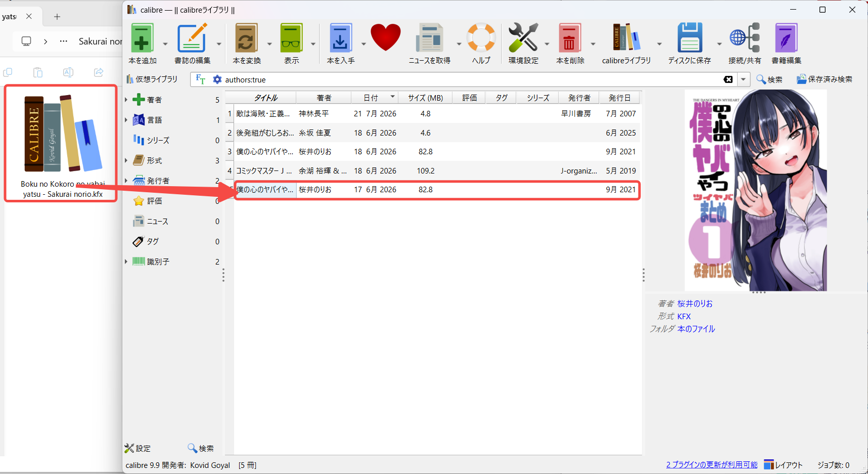Click ジョブ数: 0 in status bar
This screenshot has width=868, height=474.
coord(833,465)
